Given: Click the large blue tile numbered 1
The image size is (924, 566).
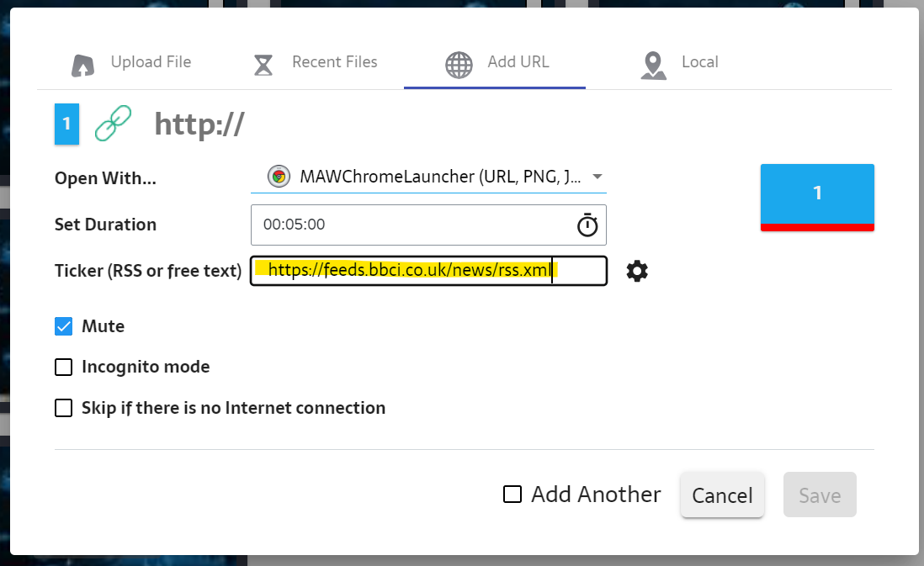Looking at the screenshot, I should (x=816, y=194).
